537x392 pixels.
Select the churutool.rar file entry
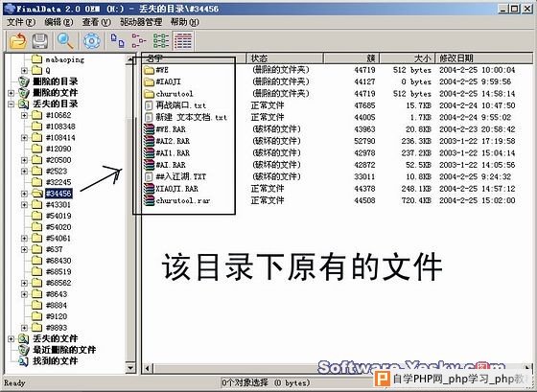pyautogui.click(x=176, y=200)
